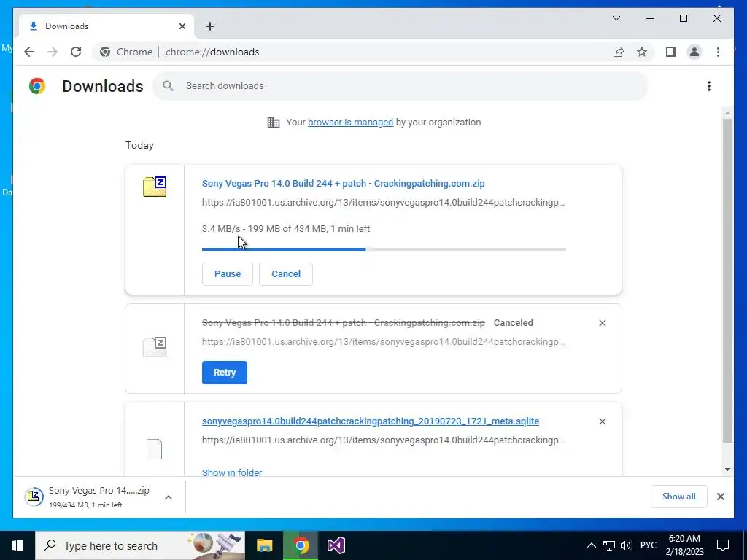Pause the Sony Vegas download
Screen dimensions: 747x560
coord(228,274)
